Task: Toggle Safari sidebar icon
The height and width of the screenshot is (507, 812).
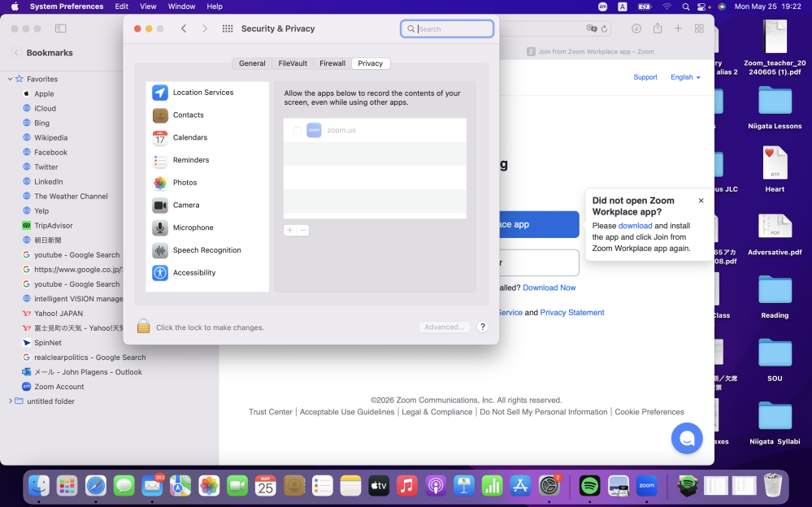Action: click(x=61, y=28)
